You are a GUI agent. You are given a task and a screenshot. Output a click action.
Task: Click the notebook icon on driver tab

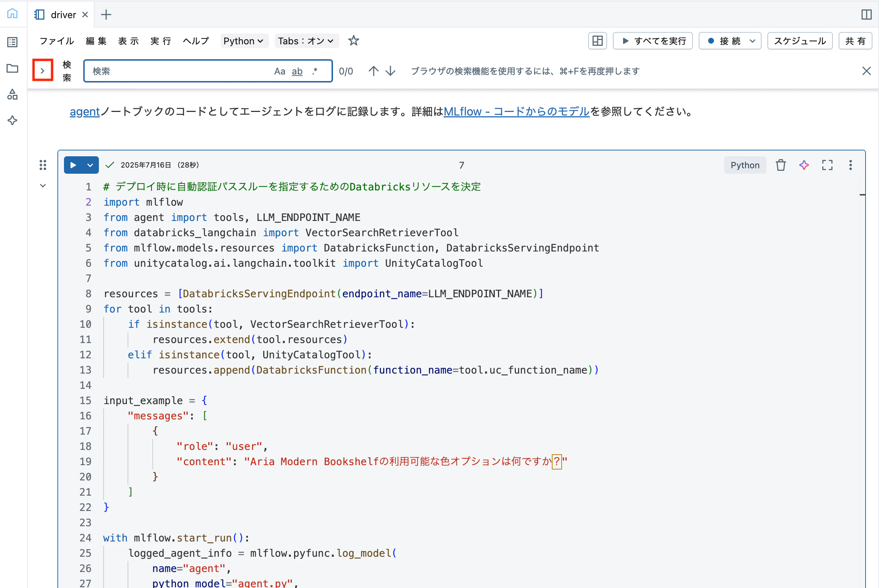click(x=39, y=15)
